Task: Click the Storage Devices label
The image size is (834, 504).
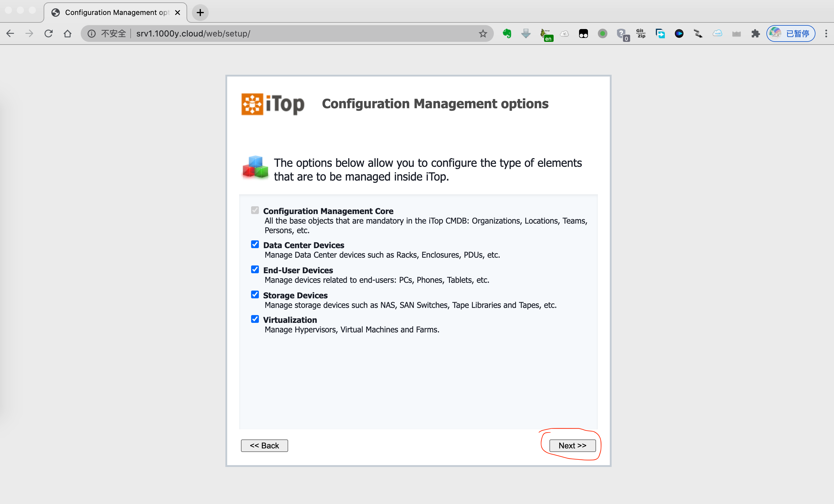Action: (x=295, y=295)
